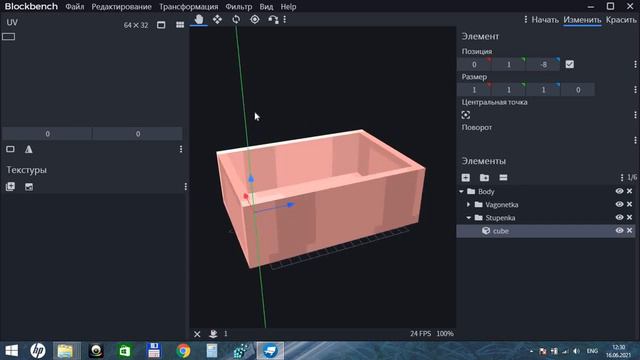Click the UV auto-size triangle icon

click(29, 149)
